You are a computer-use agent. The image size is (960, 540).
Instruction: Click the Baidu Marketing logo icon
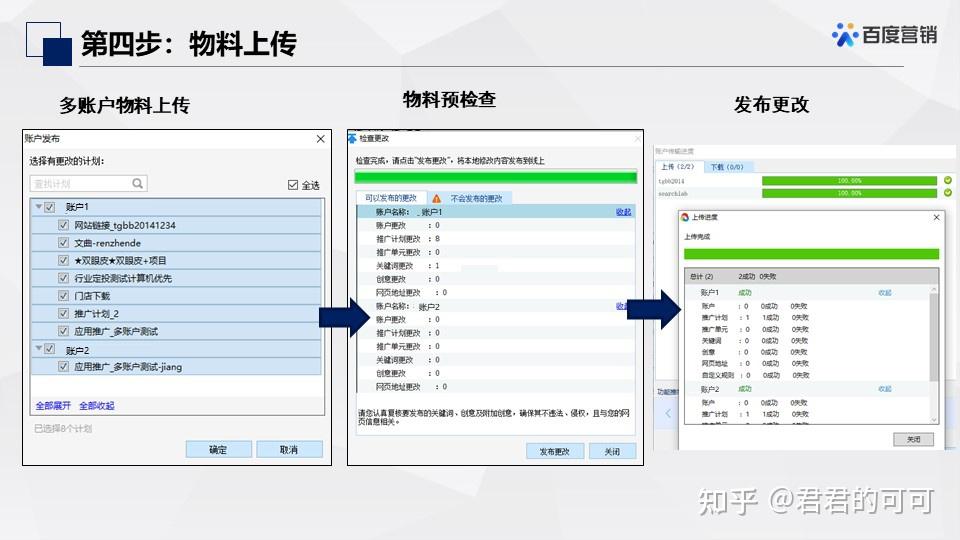pos(845,34)
